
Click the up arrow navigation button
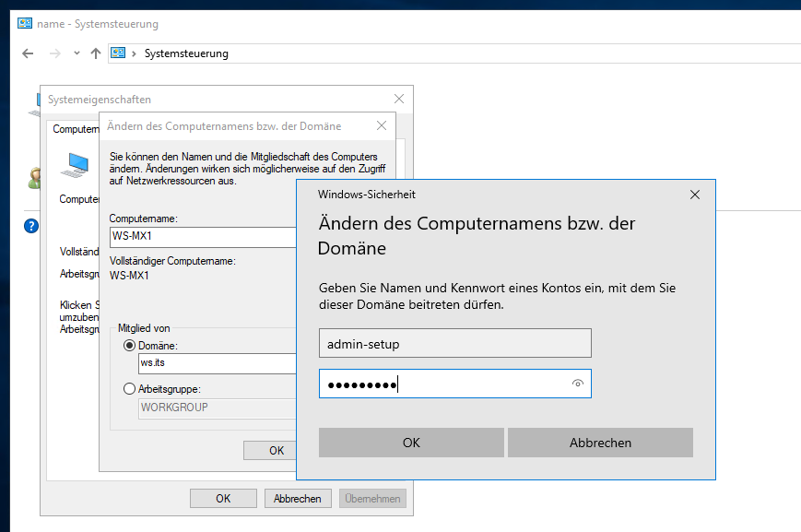coord(96,53)
